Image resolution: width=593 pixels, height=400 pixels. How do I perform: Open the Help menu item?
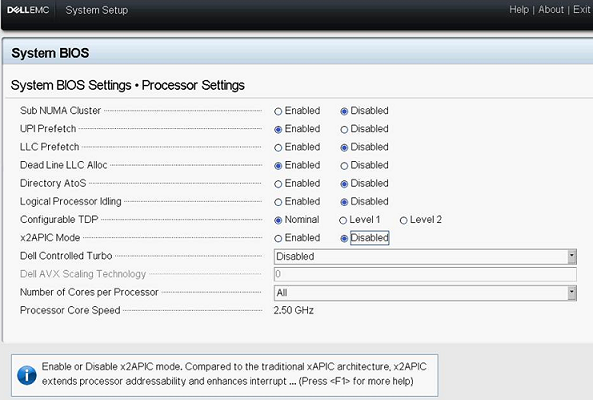pyautogui.click(x=519, y=9)
